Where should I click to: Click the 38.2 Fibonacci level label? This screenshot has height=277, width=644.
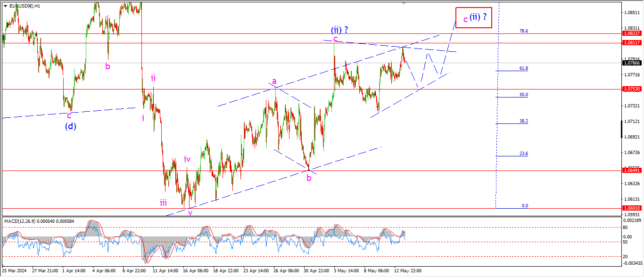(x=523, y=121)
